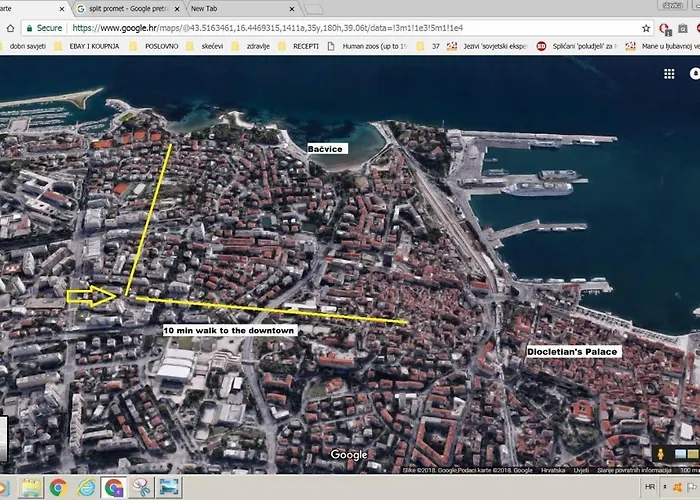Open the Avast tray icon
The height and width of the screenshot is (500, 700).
click(678, 487)
